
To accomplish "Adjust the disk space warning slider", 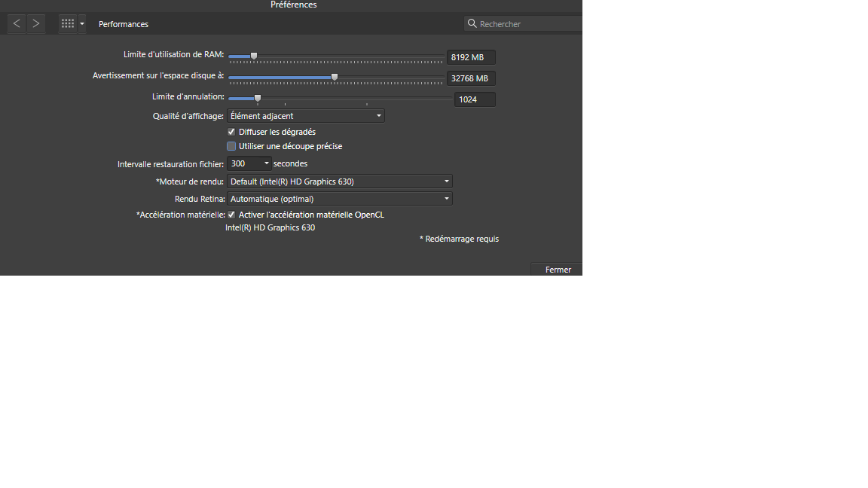I will [x=336, y=77].
